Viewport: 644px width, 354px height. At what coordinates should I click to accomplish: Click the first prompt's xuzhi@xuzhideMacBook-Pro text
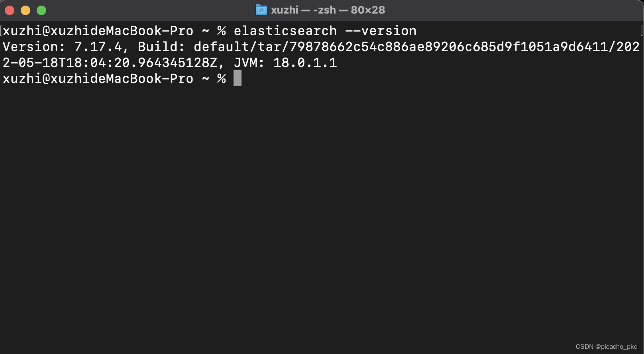point(98,31)
